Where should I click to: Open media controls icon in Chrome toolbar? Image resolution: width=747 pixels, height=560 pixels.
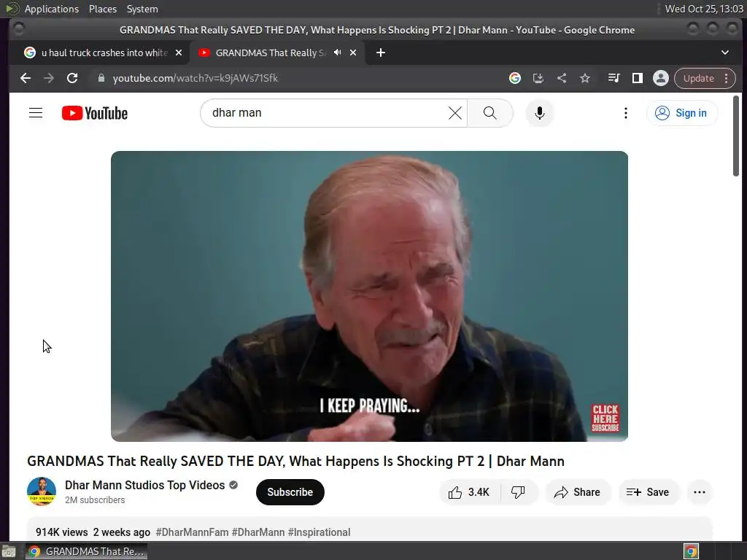(x=614, y=78)
